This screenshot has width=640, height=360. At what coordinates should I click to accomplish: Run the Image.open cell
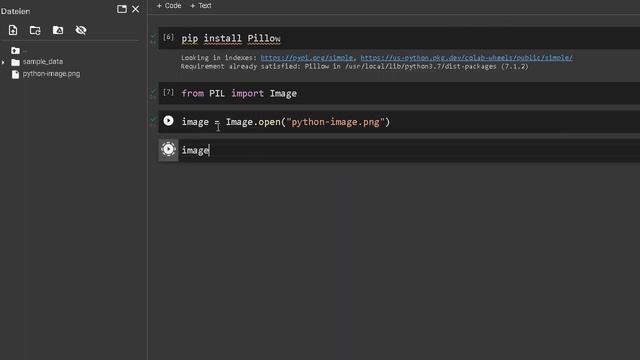168,121
